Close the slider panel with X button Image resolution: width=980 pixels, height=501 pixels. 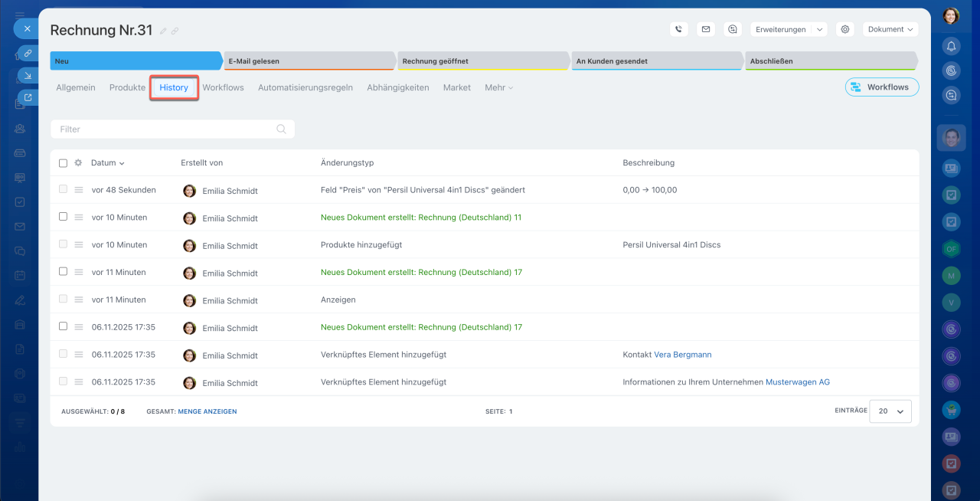[x=27, y=28]
